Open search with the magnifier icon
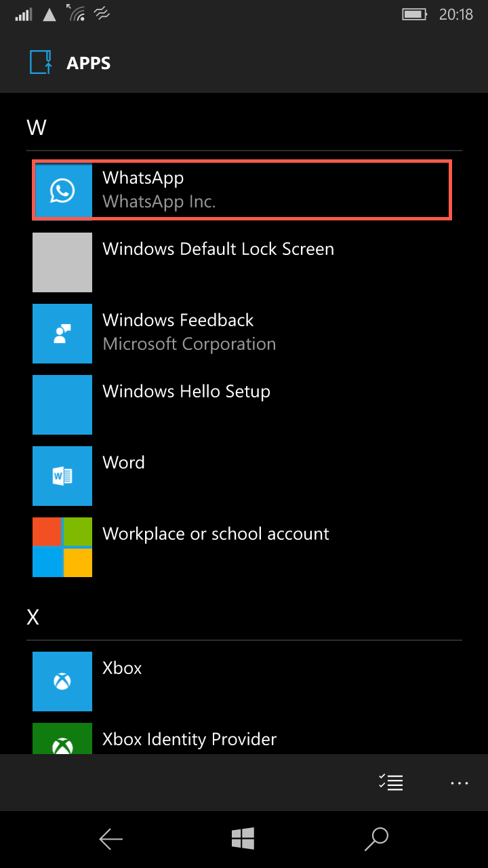Screen dimensions: 488x868 (x=376, y=839)
